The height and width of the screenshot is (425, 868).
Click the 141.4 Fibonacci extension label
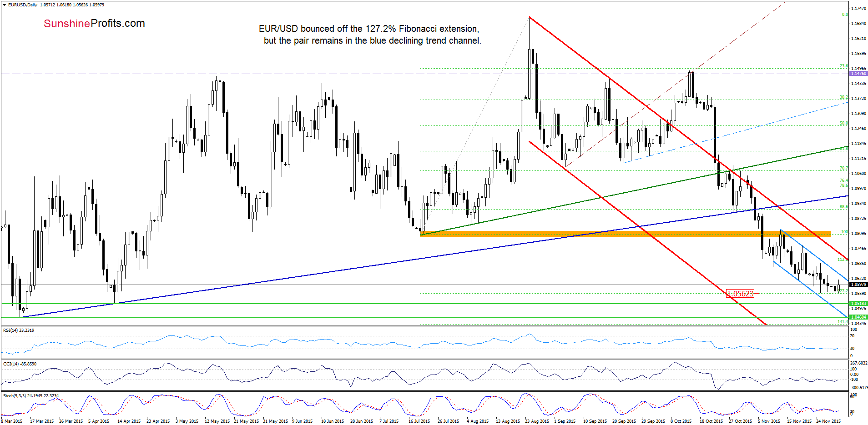(843, 322)
